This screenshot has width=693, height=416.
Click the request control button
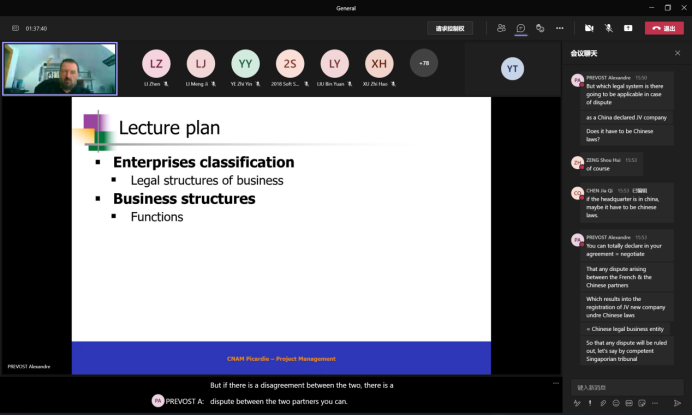point(450,28)
